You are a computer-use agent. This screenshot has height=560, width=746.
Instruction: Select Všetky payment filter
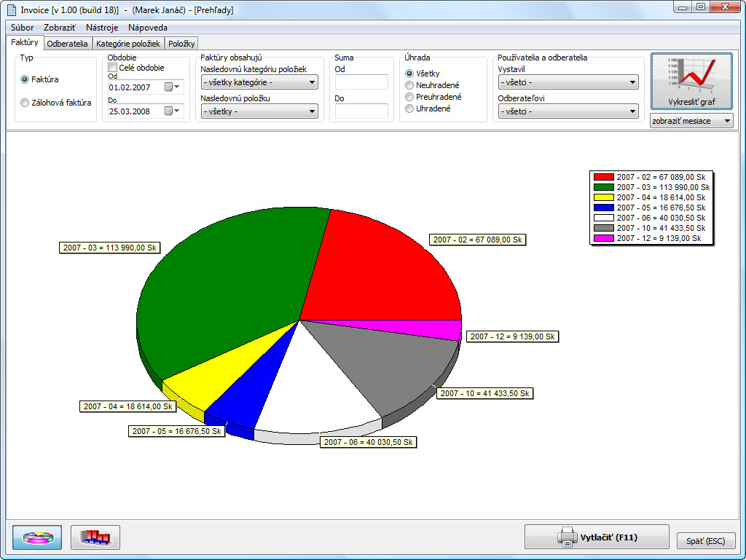tap(409, 74)
